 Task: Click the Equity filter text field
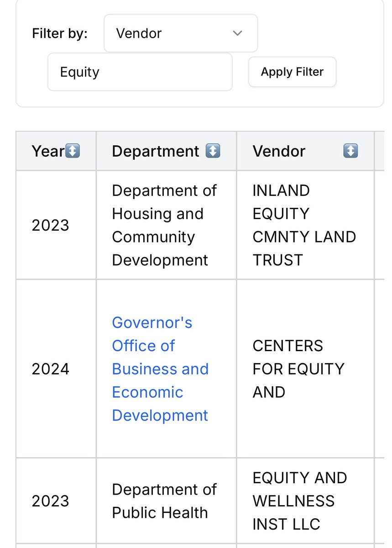pos(140,72)
